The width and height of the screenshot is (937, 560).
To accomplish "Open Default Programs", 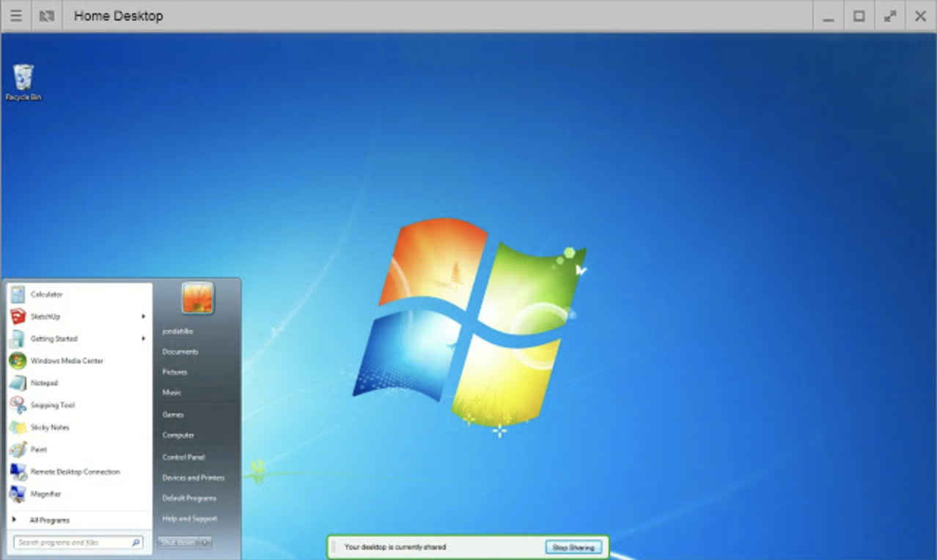I will click(189, 498).
